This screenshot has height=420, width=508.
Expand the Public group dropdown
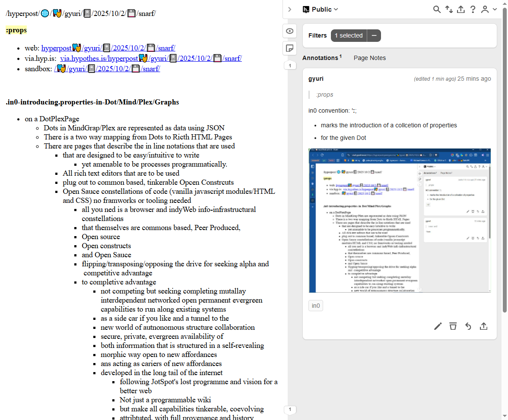coord(321,9)
